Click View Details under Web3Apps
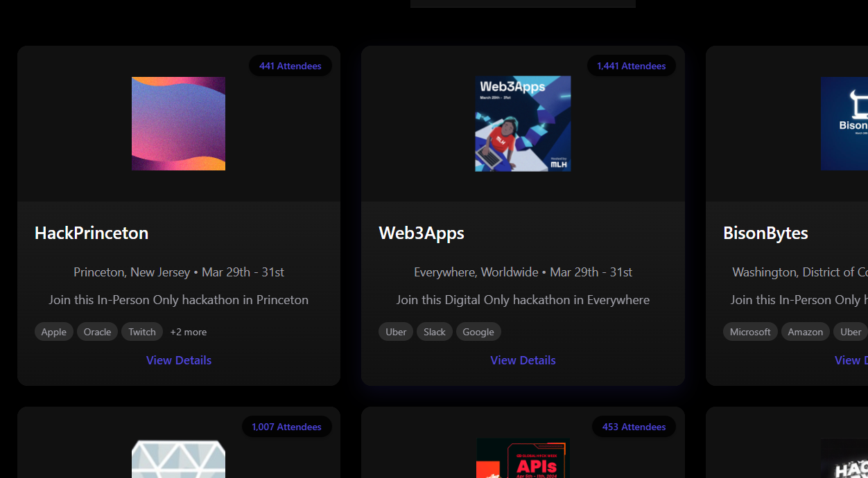 [x=523, y=360]
